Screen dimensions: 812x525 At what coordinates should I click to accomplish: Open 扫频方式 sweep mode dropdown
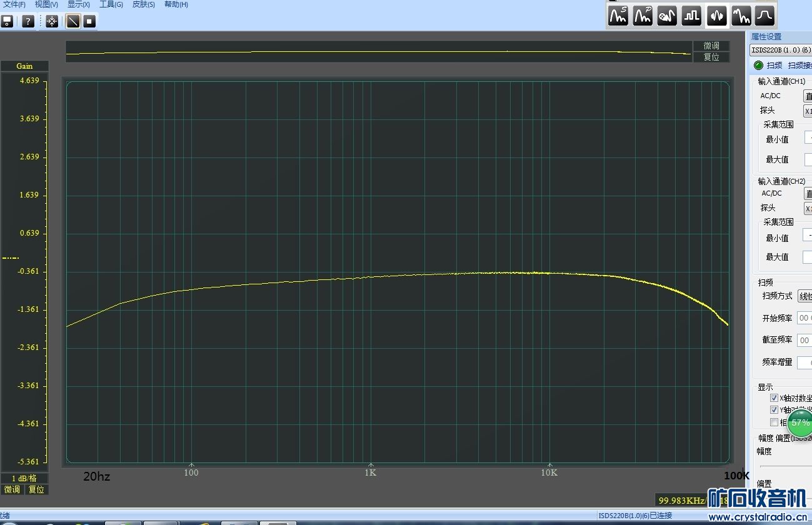coord(805,296)
